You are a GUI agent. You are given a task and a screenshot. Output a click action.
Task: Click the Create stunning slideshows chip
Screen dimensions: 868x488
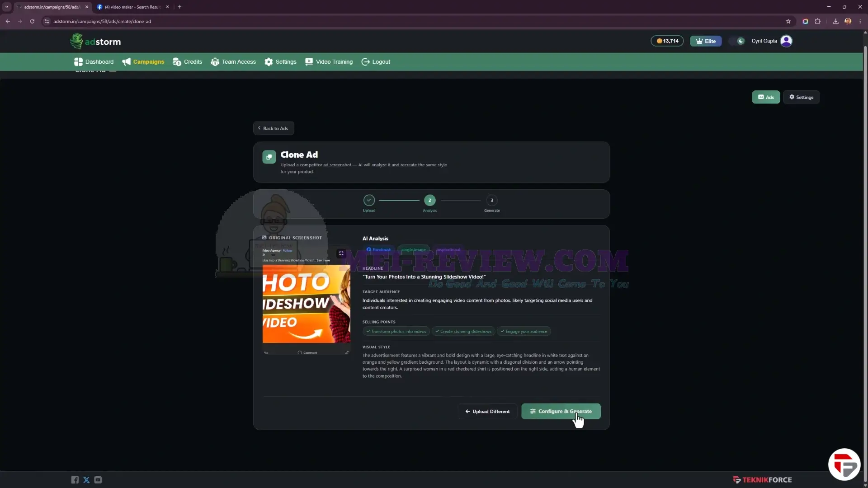463,332
